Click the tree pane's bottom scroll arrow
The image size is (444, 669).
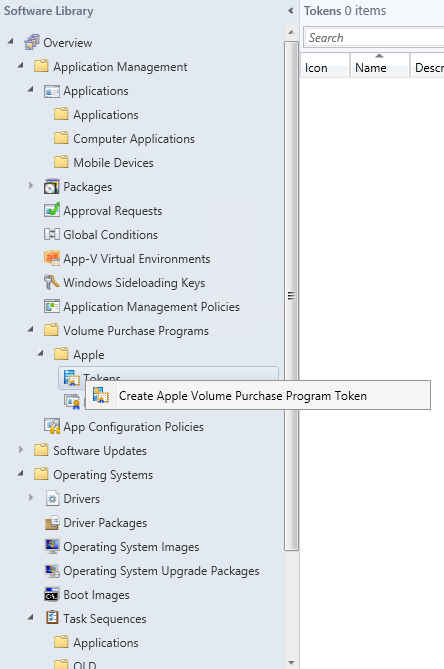pos(291,663)
